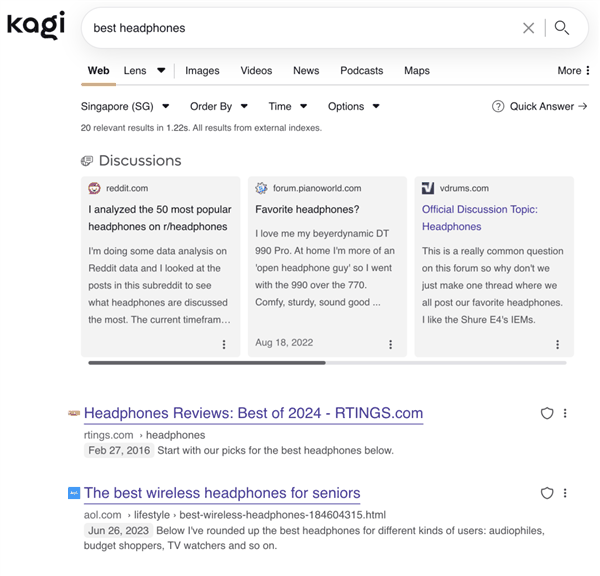Screen dimensions: 600x576
Task: Open the Order By dropdown
Action: click(x=218, y=106)
